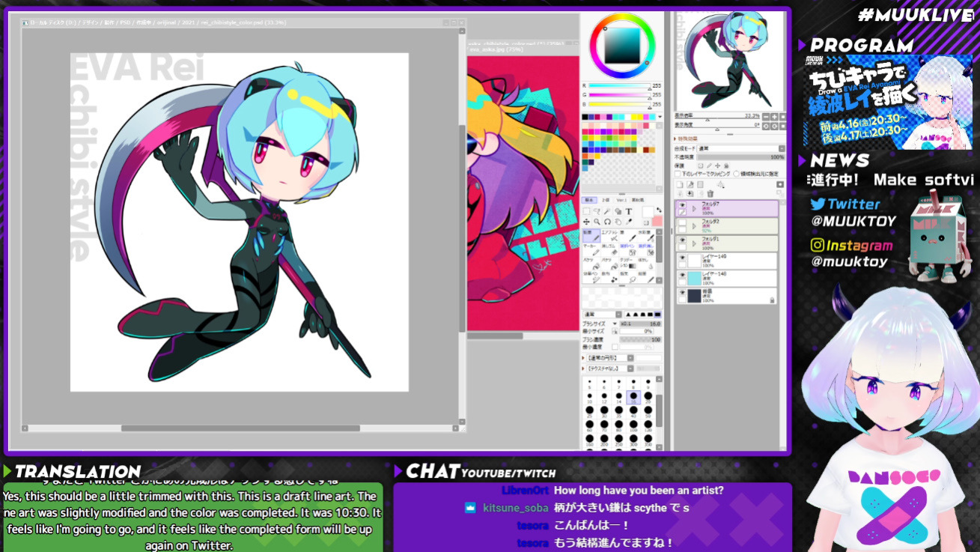
Task: Expand the フォルダ2 folder triangle
Action: pyautogui.click(x=694, y=225)
